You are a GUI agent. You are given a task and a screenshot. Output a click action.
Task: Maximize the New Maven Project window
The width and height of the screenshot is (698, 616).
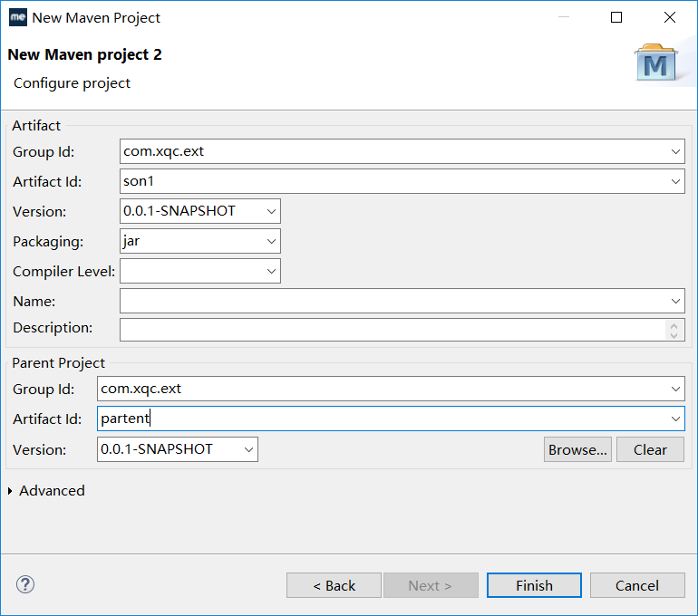pyautogui.click(x=616, y=17)
